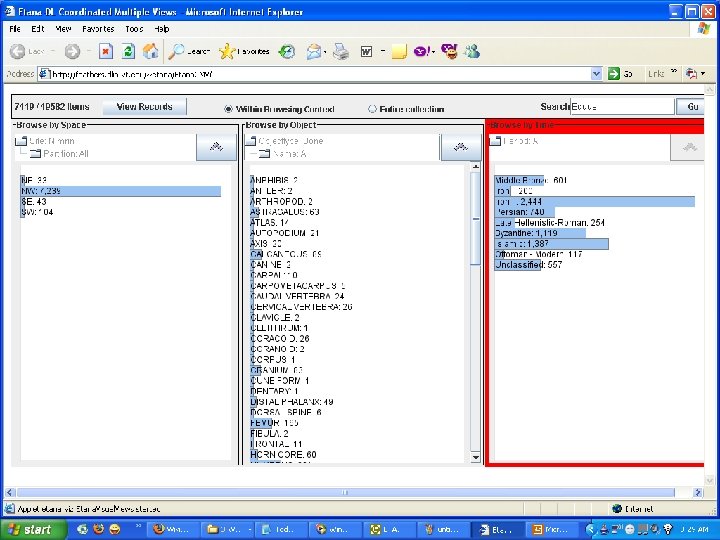The height and width of the screenshot is (540, 720).
Task: Open the address bar dropdown arrow
Action: point(596,73)
